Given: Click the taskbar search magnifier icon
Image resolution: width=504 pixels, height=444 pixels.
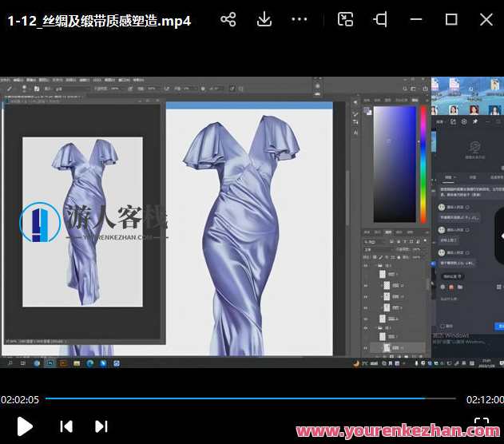Looking at the screenshot, I should pyautogui.click(x=10, y=363).
